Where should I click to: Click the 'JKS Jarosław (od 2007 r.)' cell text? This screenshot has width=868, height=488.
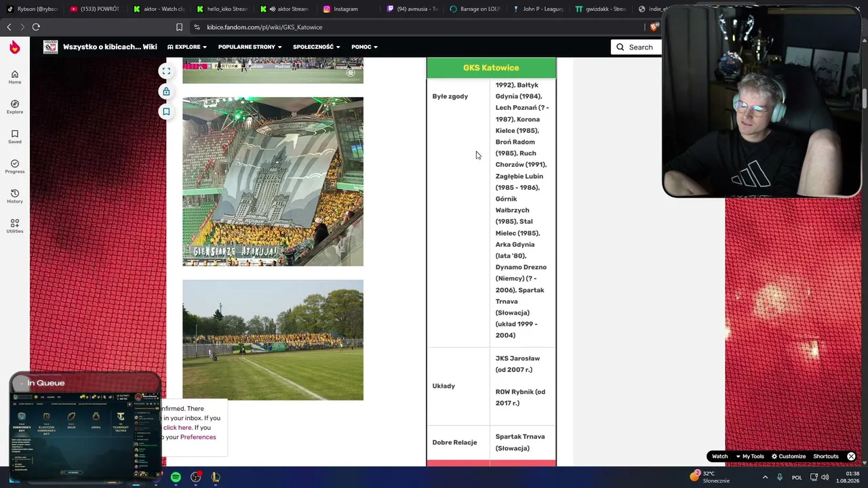(x=517, y=364)
